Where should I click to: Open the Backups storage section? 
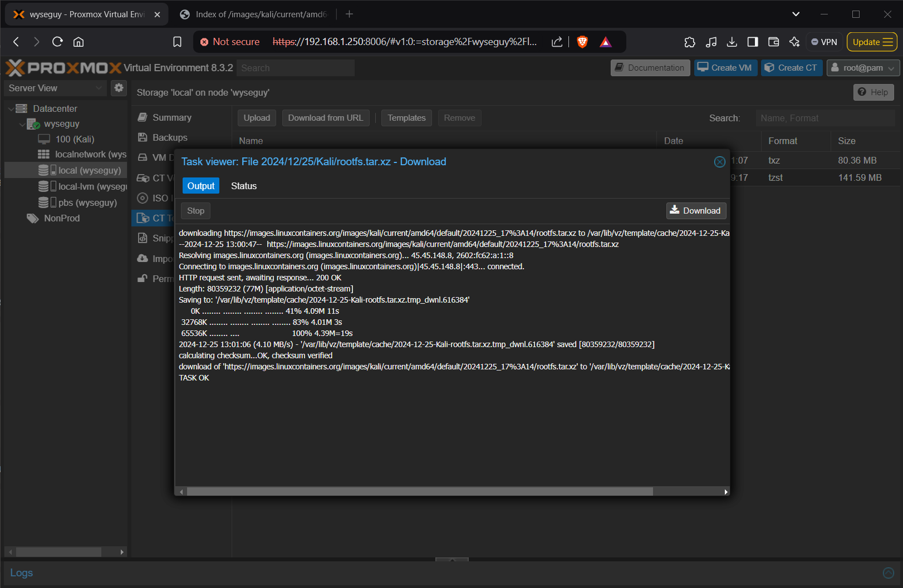coord(170,137)
